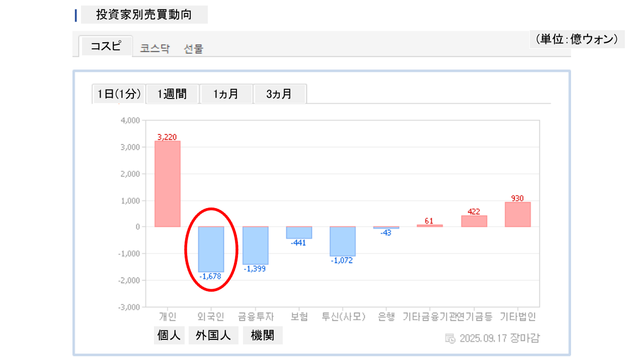Switch chart to 1週間 period
The width and height of the screenshot is (644, 362).
172,94
